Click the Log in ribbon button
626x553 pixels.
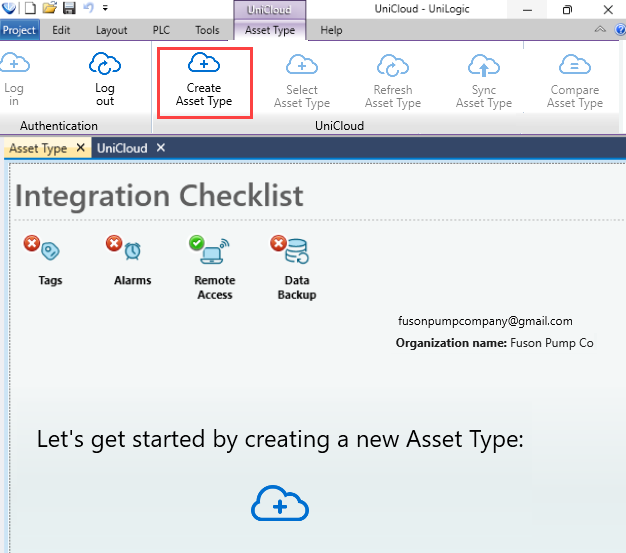(x=14, y=78)
